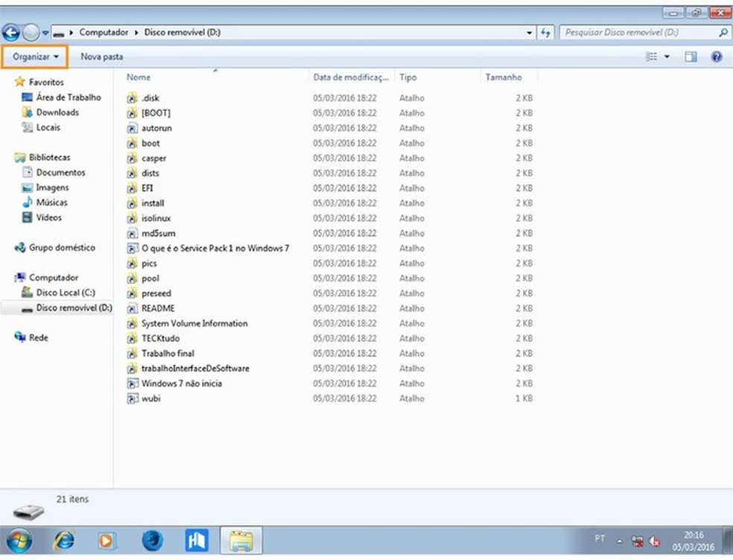
Task: Select the 'System Volume Information' file name
Action: (x=194, y=323)
